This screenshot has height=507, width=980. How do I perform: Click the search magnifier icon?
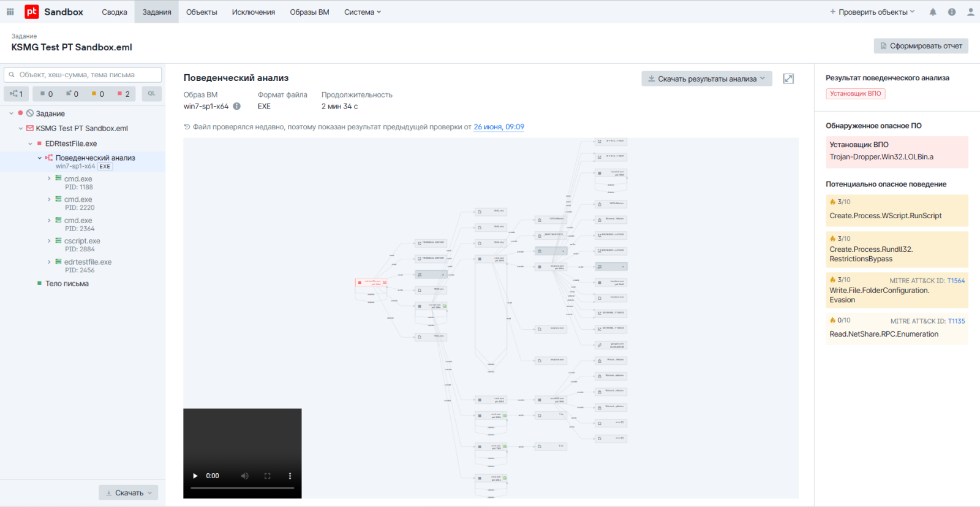[12, 75]
